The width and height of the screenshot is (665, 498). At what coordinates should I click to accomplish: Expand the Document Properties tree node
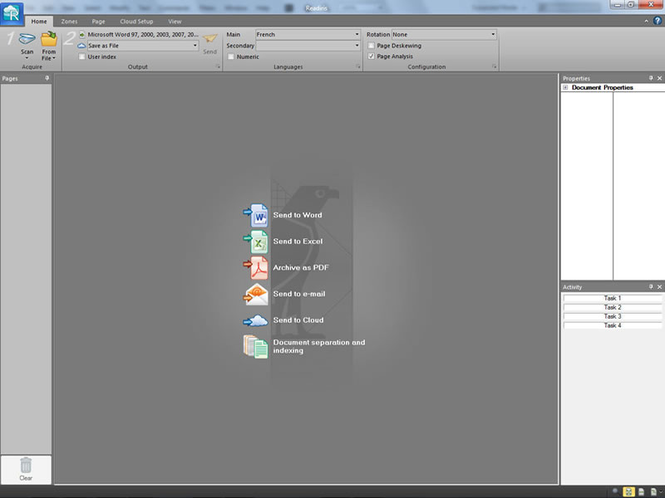565,87
